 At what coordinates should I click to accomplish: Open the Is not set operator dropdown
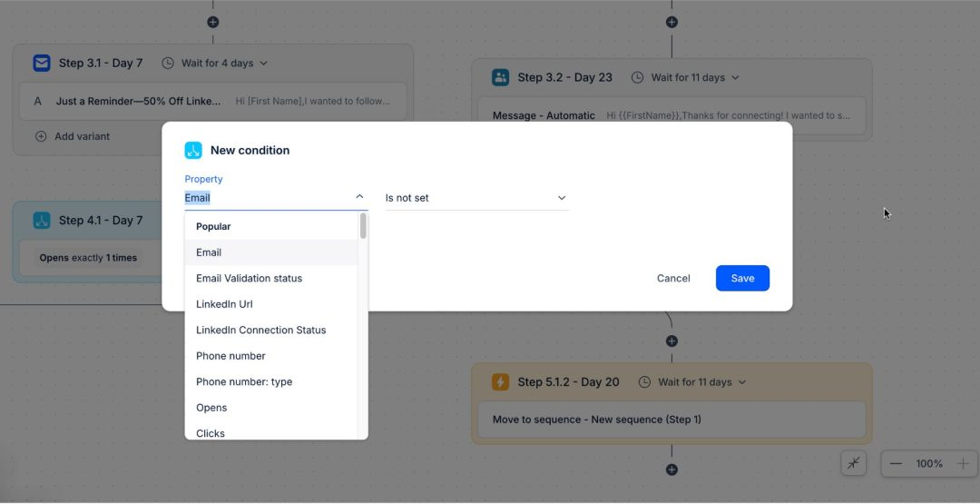click(x=477, y=198)
